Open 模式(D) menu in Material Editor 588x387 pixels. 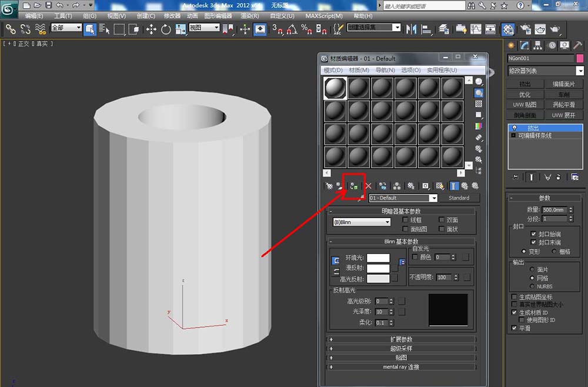333,70
